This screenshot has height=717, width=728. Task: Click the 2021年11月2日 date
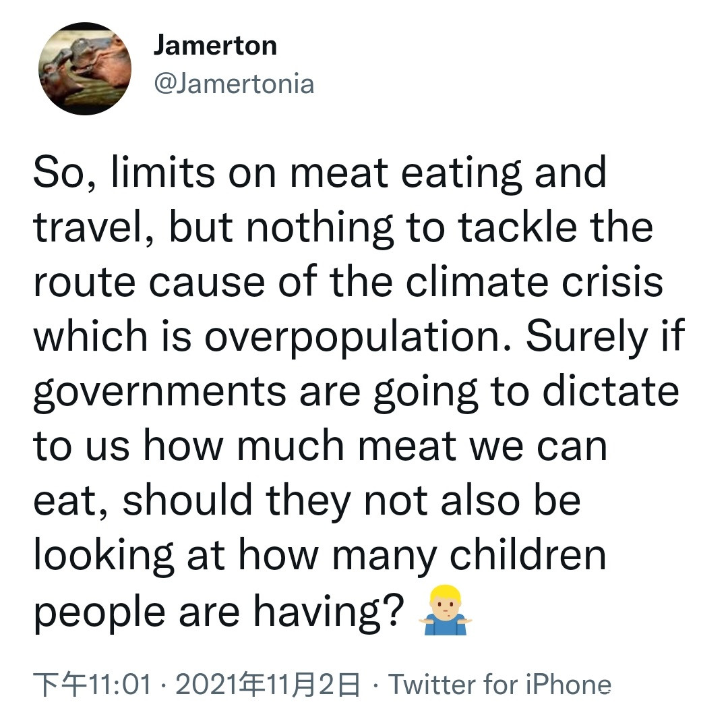pos(267,686)
